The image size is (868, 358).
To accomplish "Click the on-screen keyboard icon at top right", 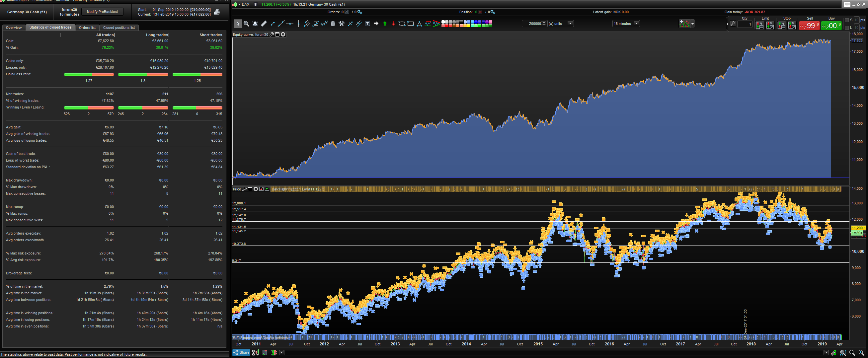I will [847, 4].
